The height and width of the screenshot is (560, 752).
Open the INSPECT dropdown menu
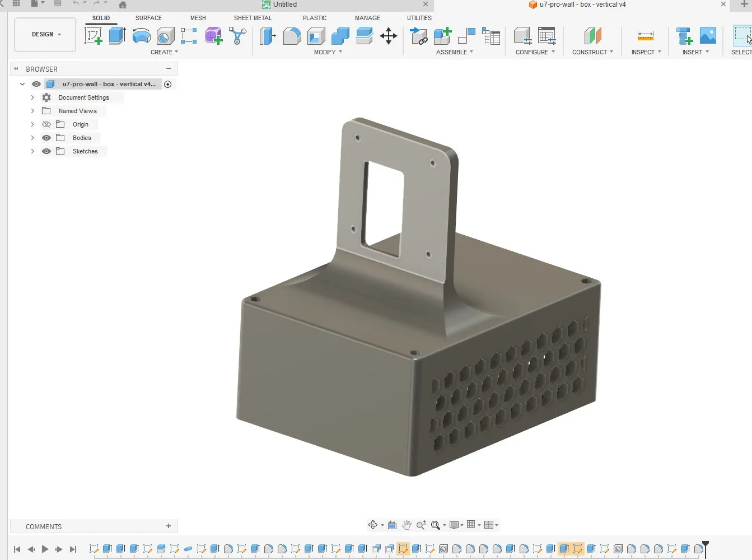(646, 52)
